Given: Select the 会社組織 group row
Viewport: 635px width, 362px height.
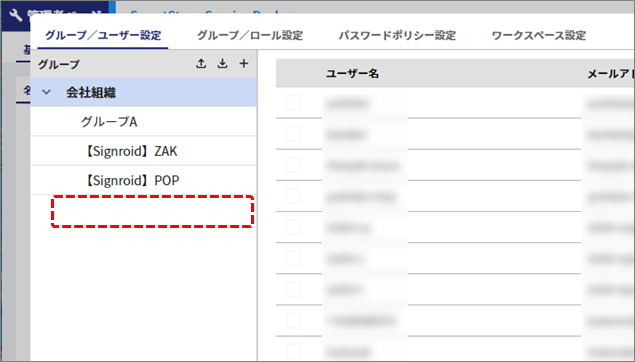Looking at the screenshot, I should (x=143, y=92).
